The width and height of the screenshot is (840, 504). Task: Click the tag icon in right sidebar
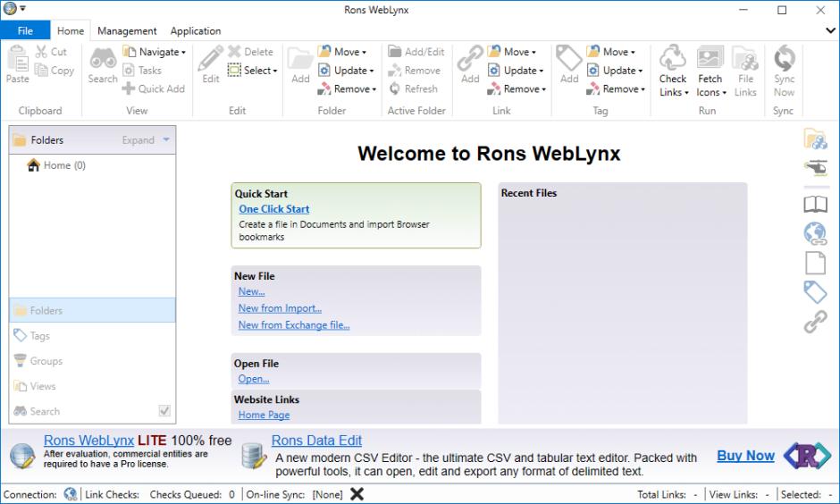click(815, 292)
